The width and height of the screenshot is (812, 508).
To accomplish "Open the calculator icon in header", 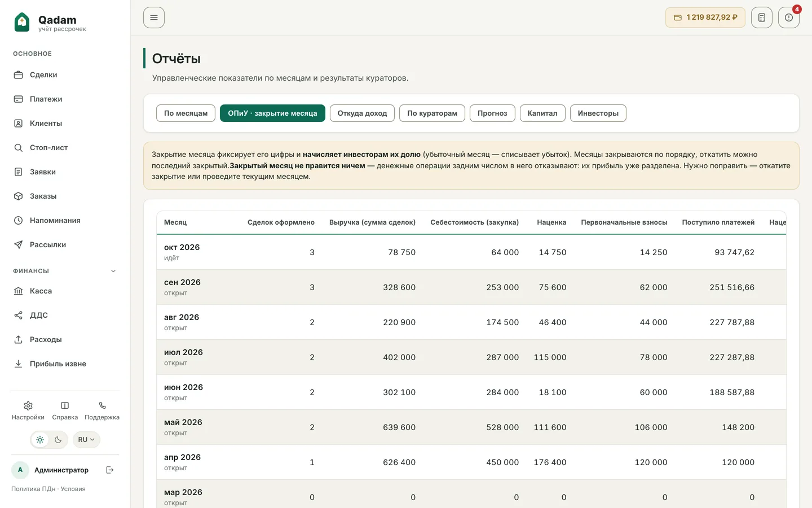I will point(761,17).
